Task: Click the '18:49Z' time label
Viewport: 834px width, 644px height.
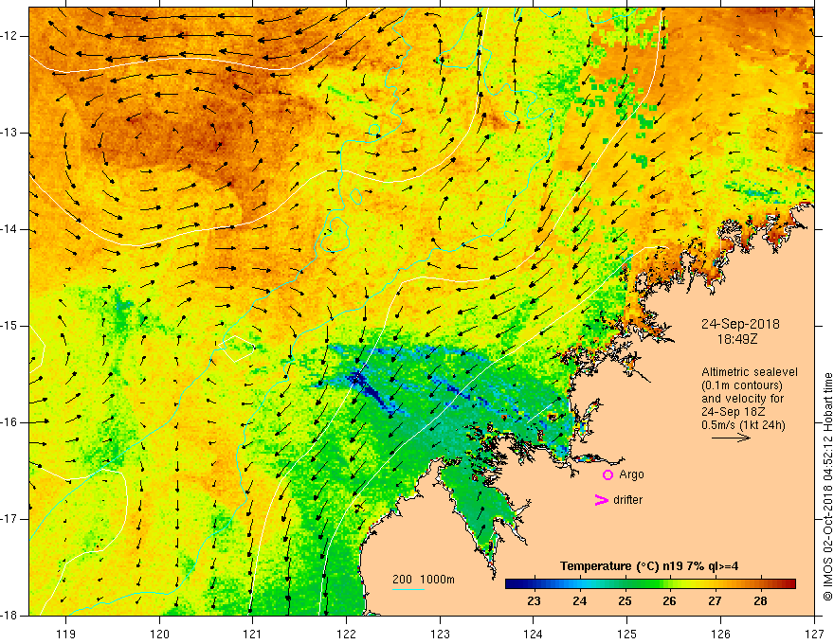Action: tap(737, 339)
